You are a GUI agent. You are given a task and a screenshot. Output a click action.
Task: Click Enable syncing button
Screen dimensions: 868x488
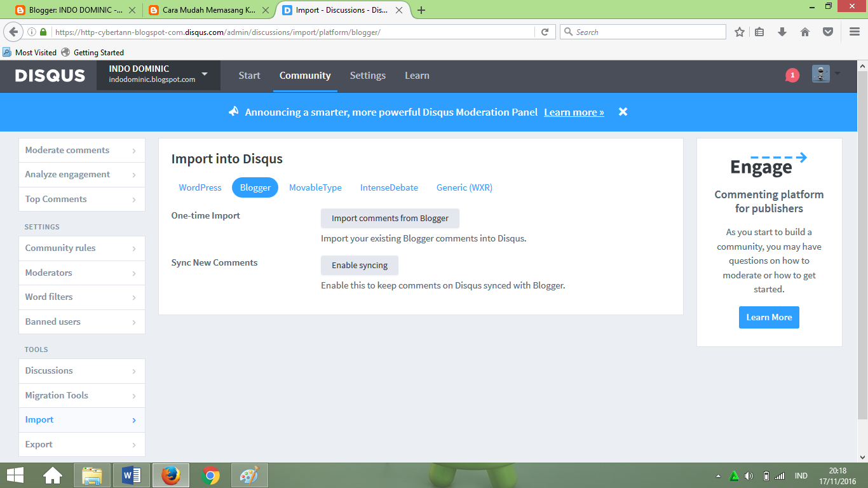coord(360,266)
